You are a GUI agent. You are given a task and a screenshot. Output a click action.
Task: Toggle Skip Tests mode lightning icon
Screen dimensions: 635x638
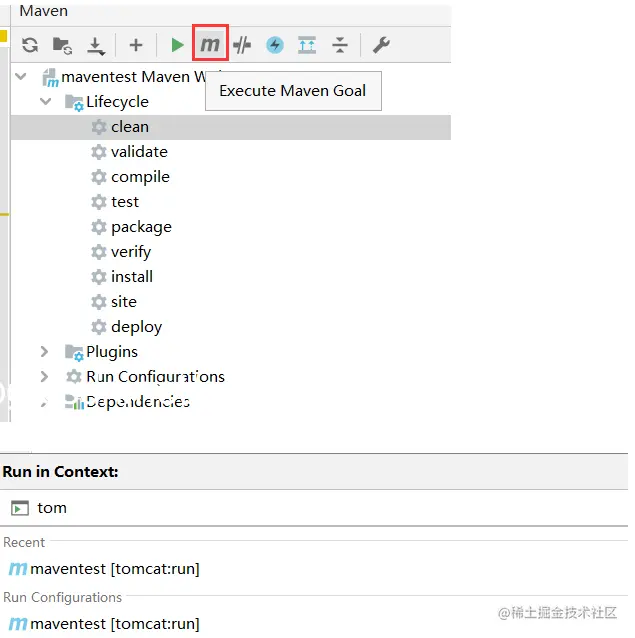click(x=275, y=45)
